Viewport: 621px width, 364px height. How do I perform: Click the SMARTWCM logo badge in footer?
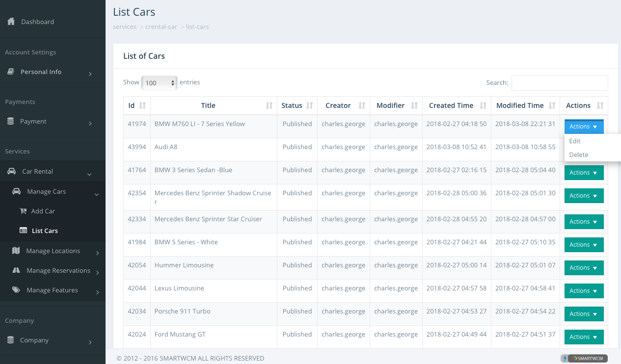(x=584, y=358)
